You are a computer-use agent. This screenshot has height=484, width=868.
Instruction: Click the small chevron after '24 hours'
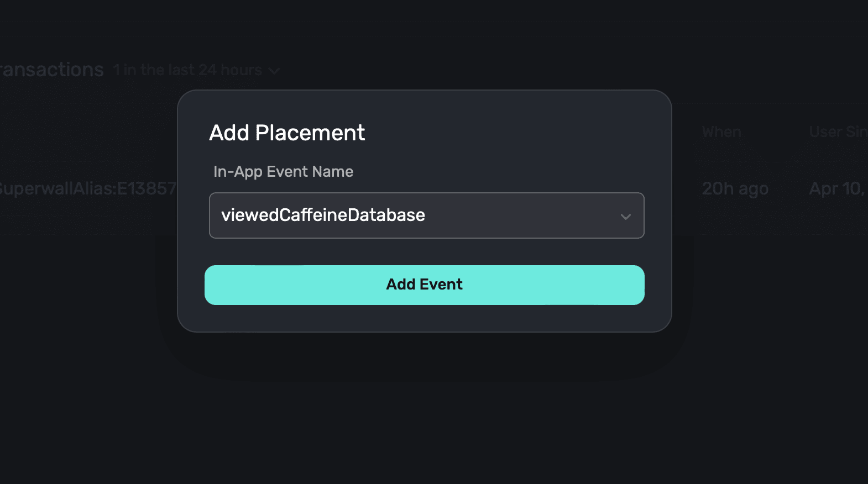(x=274, y=71)
